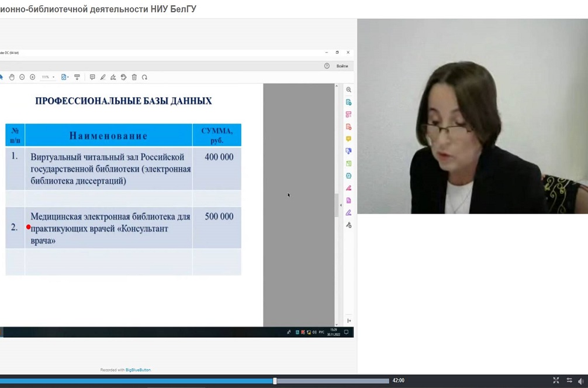This screenshot has height=388, width=588.
Task: Open the BigBlueButton link
Action: 138,370
